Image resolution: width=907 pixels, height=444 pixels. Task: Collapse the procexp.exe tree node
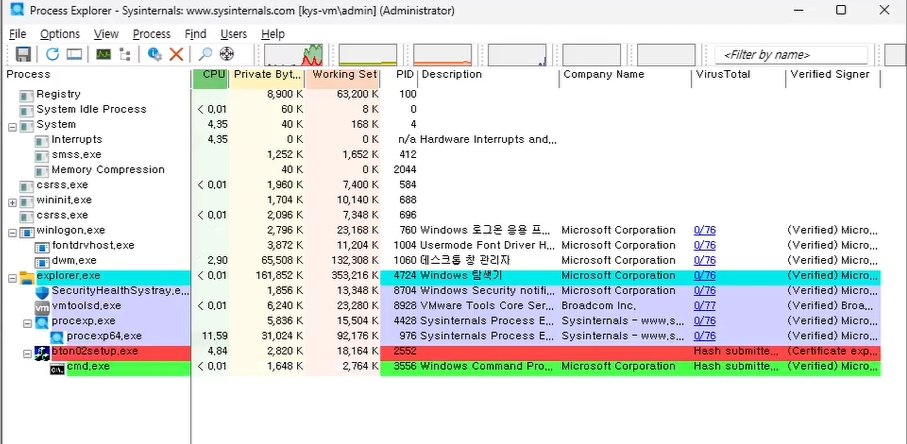point(27,323)
